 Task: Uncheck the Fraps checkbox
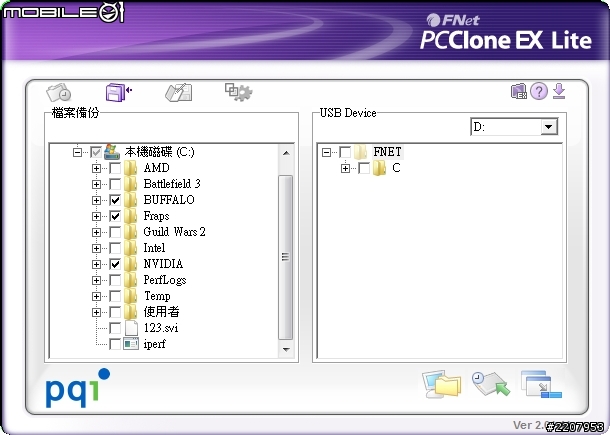pyautogui.click(x=115, y=216)
